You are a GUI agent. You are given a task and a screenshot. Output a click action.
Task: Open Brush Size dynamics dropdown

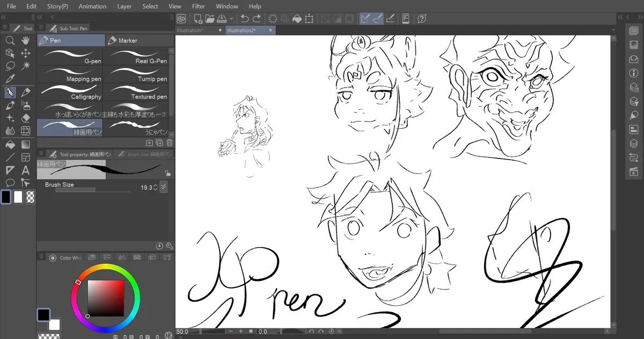tap(164, 187)
